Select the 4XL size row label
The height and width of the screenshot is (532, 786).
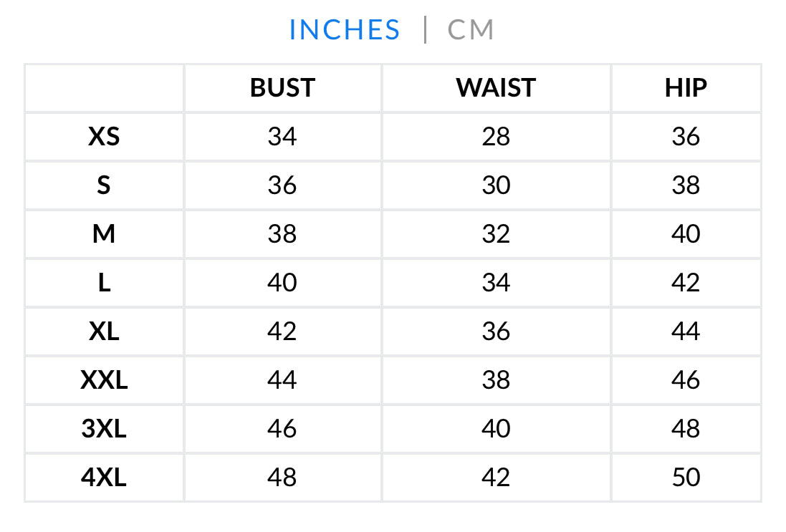pos(104,478)
